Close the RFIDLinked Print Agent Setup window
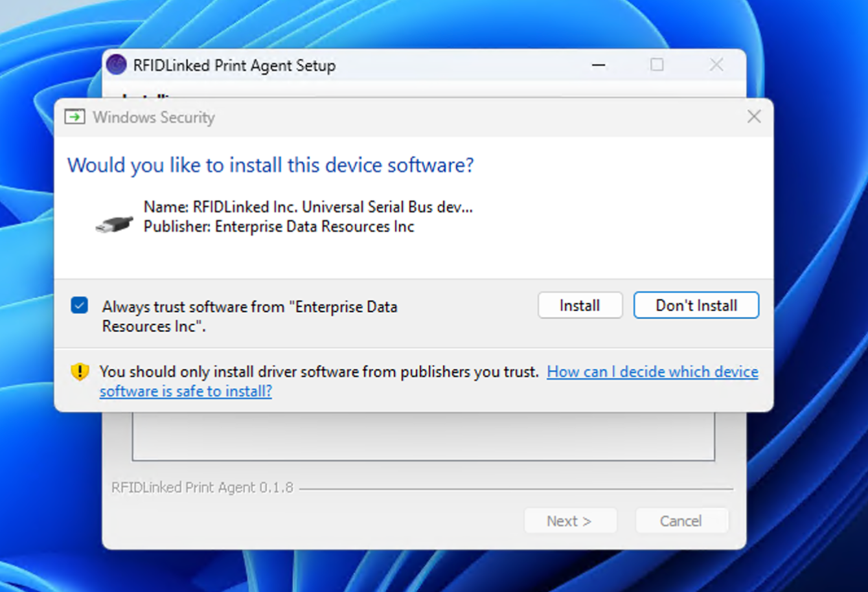This screenshot has width=868, height=592. pos(716,65)
